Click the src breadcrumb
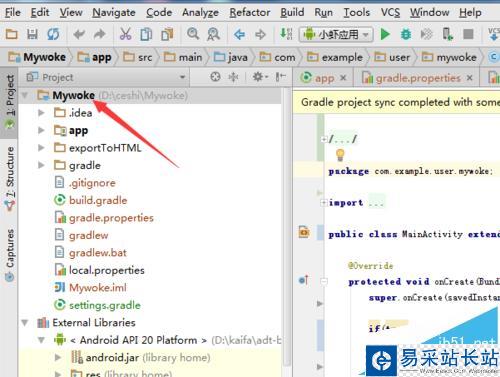The image size is (500, 377). (138, 57)
